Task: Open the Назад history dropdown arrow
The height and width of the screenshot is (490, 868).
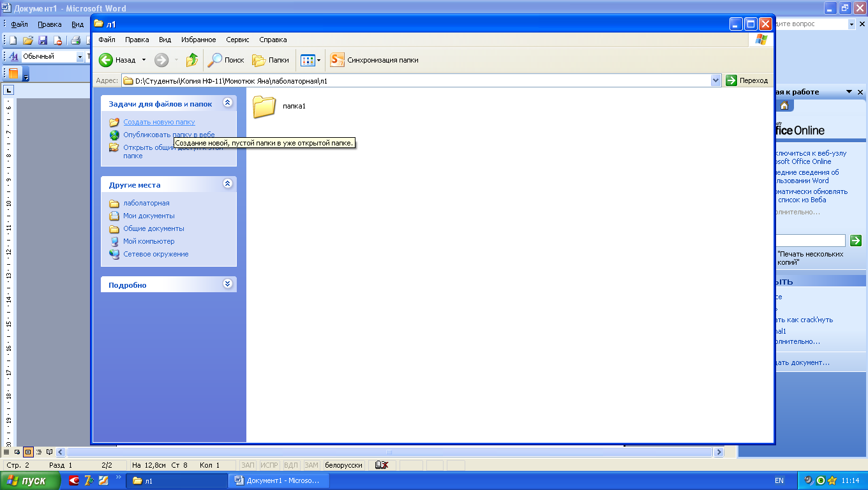Action: point(144,60)
